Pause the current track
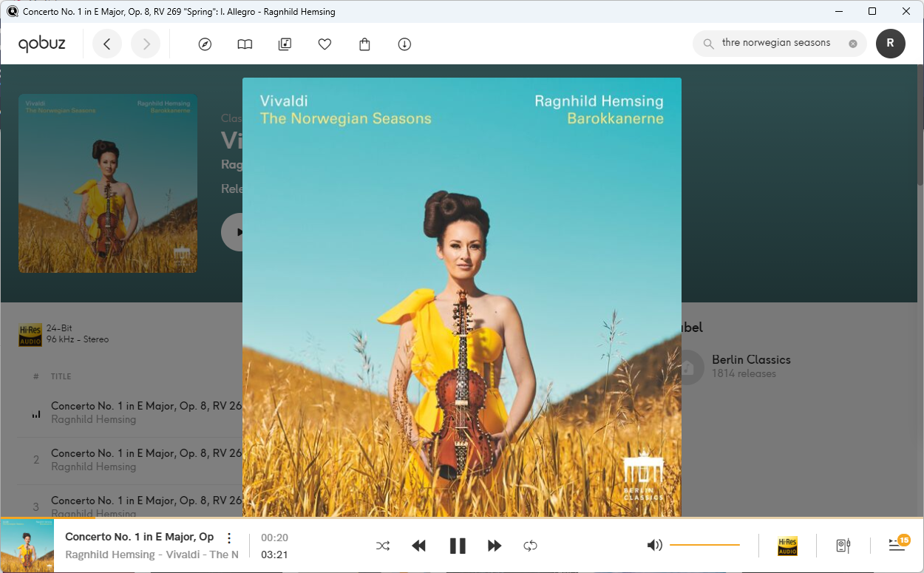 point(458,546)
